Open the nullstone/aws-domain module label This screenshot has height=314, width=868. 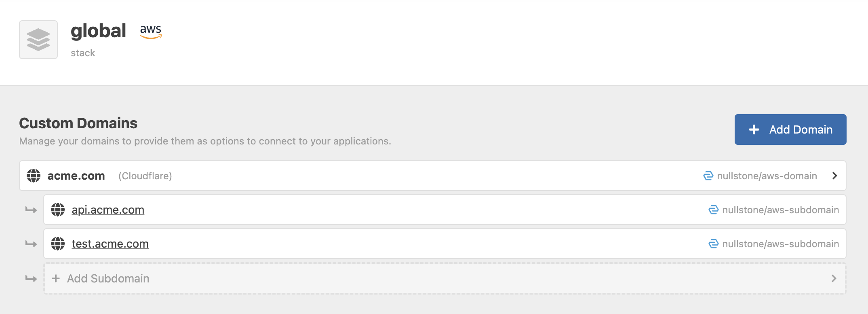[767, 176]
